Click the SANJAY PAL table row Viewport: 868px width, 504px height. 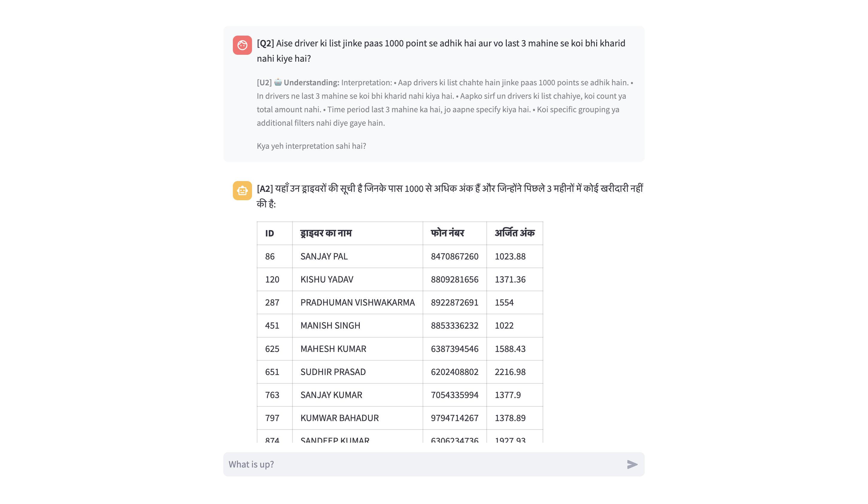(x=379, y=256)
